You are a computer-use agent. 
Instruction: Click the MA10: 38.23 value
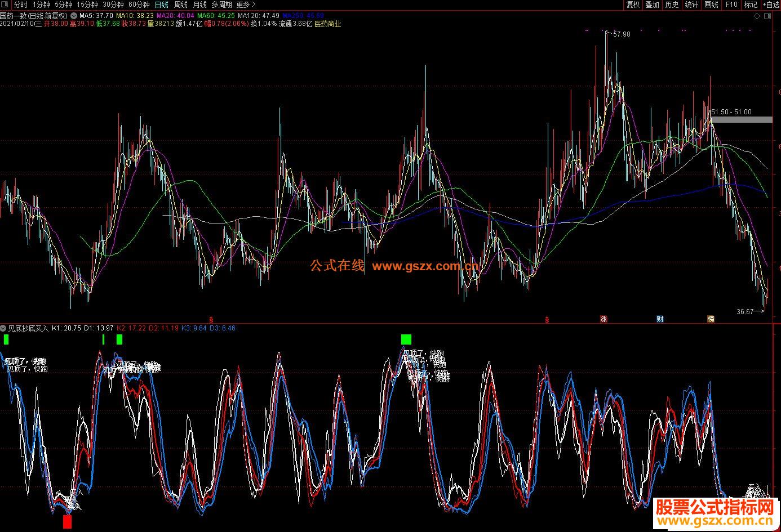click(x=135, y=16)
